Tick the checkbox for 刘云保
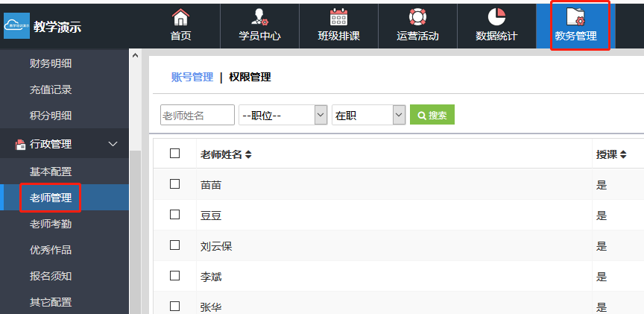The image size is (644, 314). pos(175,245)
